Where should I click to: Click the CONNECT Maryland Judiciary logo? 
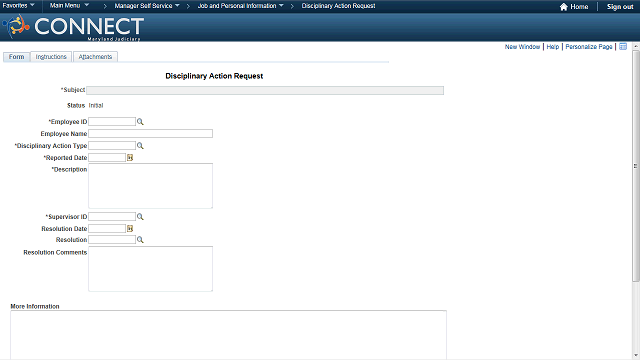pos(73,27)
